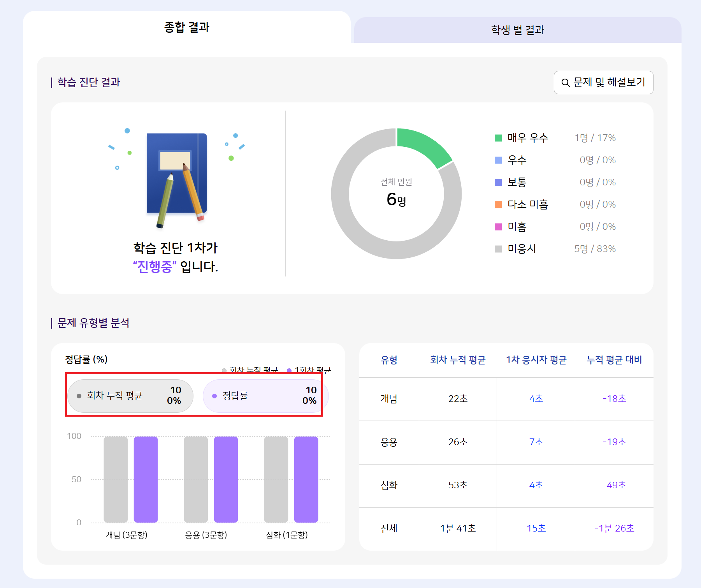Screen dimensions: 701x588
Task: Click the gray 미응시 legend square
Action: coord(498,249)
